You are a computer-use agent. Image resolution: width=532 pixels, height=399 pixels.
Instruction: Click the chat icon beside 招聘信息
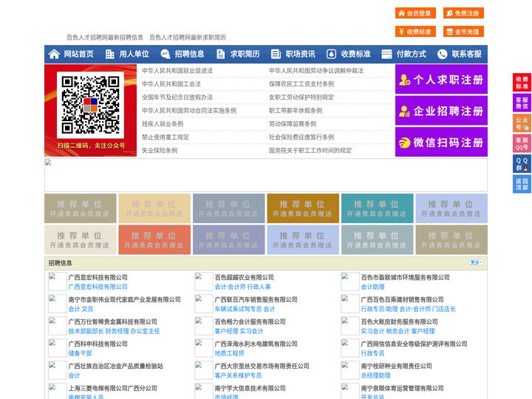[166, 54]
